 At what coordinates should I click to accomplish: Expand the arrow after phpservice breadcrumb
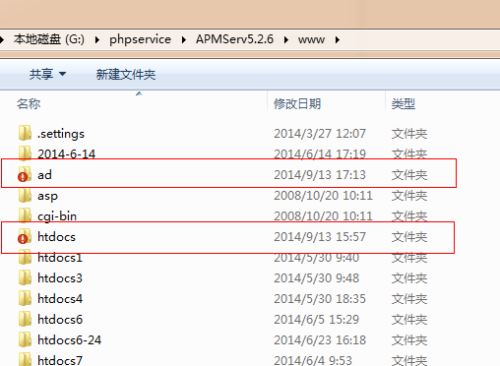click(184, 40)
